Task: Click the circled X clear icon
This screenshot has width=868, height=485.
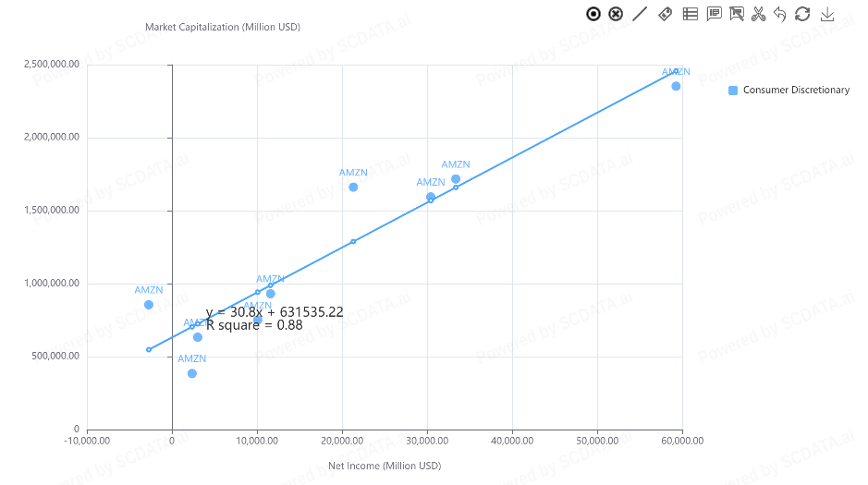Action: click(616, 14)
